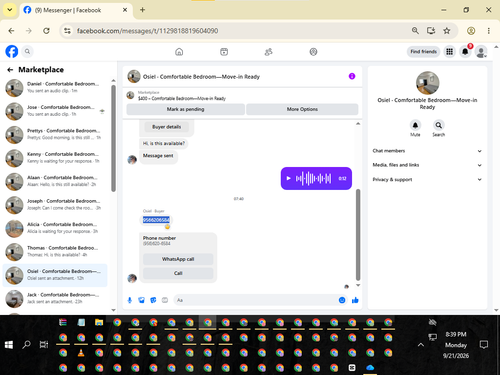Open Thomas's Comfortable Bedroom conversation
Image resolution: width=500 pixels, height=375 pixels.
tap(55, 251)
